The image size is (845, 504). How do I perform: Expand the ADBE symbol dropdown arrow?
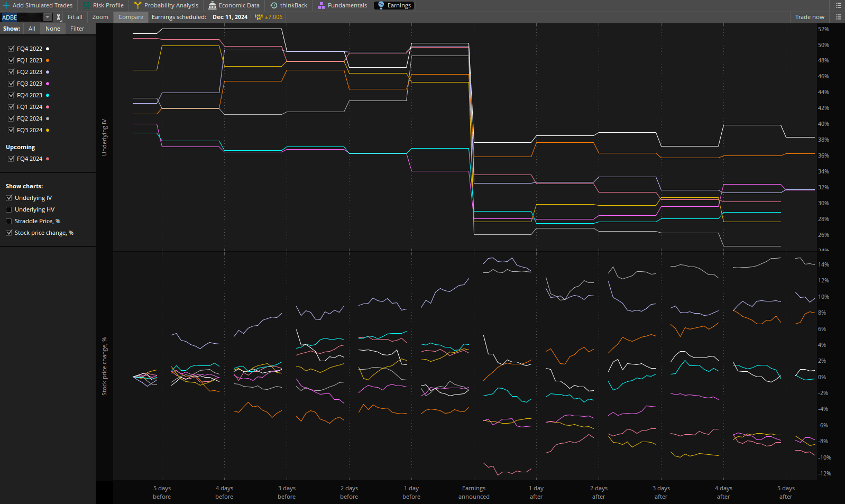click(x=48, y=17)
